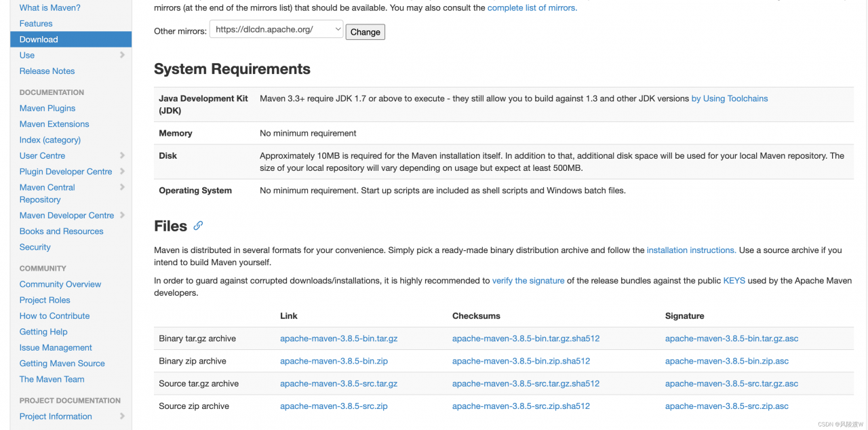Open What is Maven? sidebar link

tap(50, 8)
